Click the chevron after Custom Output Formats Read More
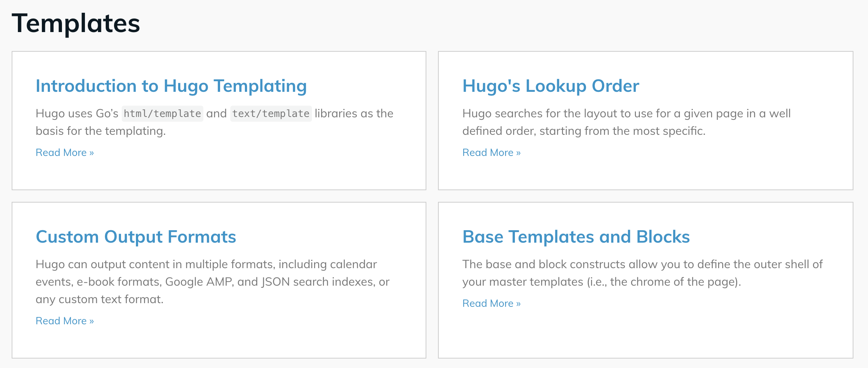Image resolution: width=868 pixels, height=368 pixels. coord(91,321)
